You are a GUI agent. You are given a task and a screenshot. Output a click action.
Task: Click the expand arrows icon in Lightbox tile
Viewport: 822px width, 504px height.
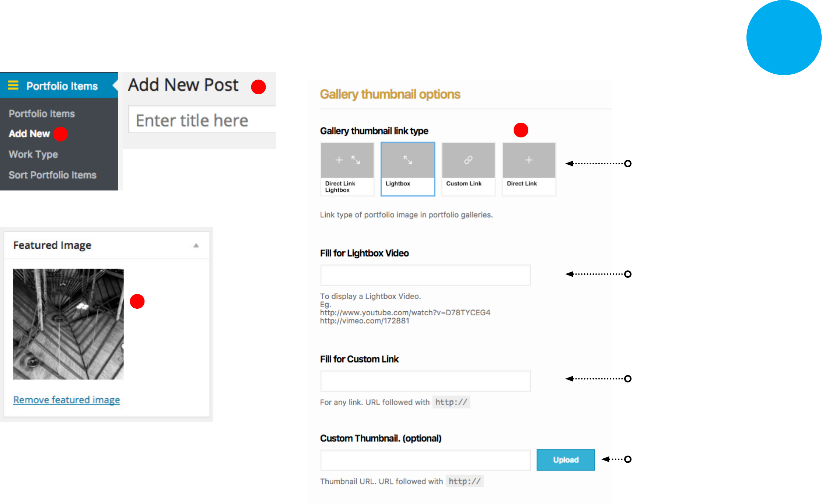coord(407,160)
